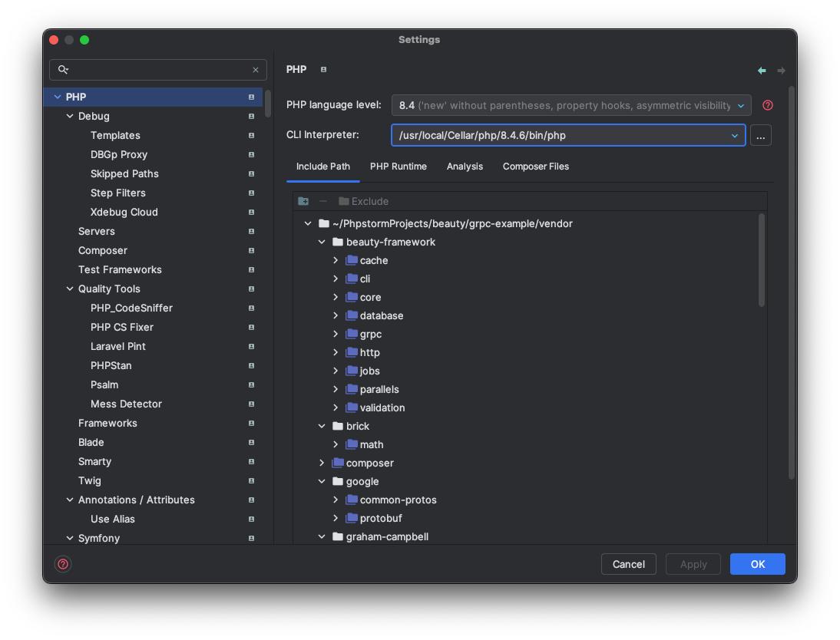This screenshot has height=640, width=840.
Task: Collapse the vendor root path node
Action: pyautogui.click(x=307, y=223)
